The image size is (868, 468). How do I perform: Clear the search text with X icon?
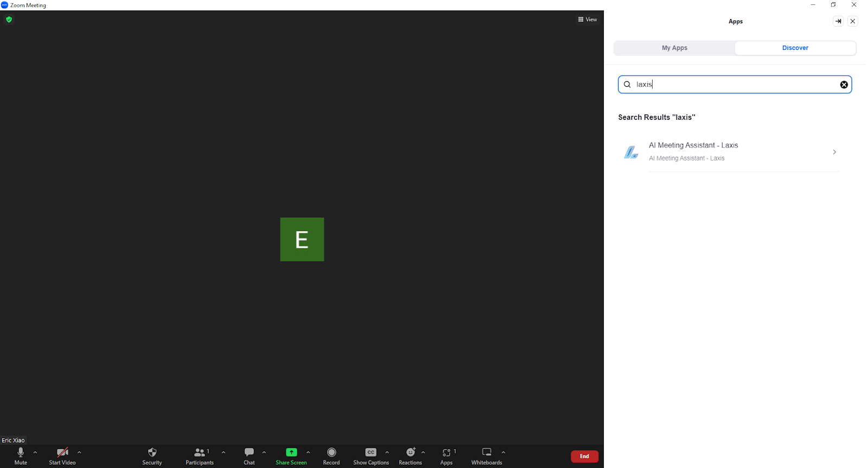click(844, 85)
